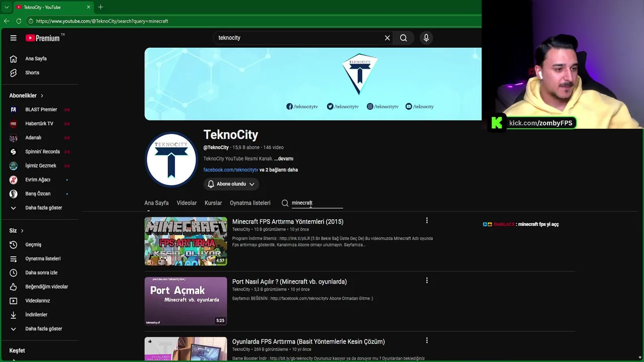This screenshot has width=644, height=362.
Task: Click Keşfet section heading
Action: [x=17, y=351]
